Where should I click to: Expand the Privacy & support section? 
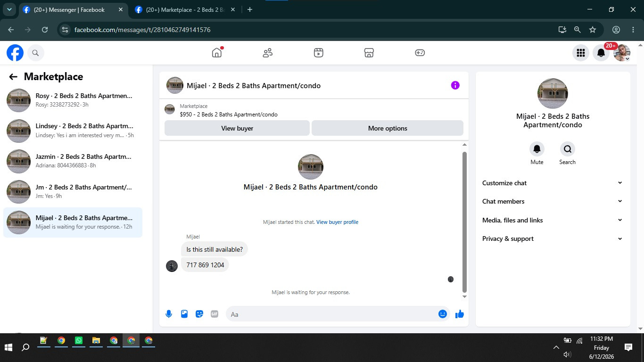pos(553,239)
